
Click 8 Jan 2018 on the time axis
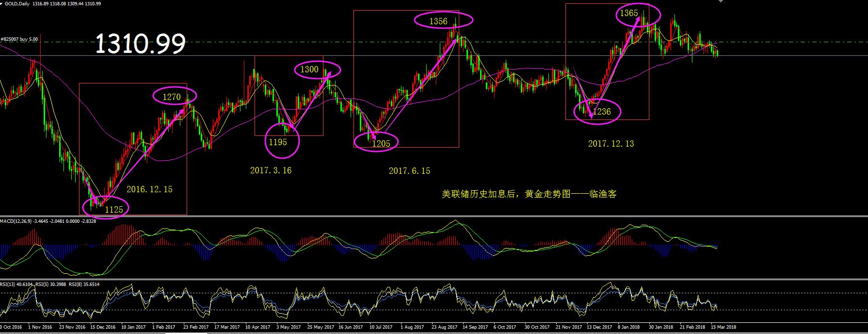[x=630, y=327]
